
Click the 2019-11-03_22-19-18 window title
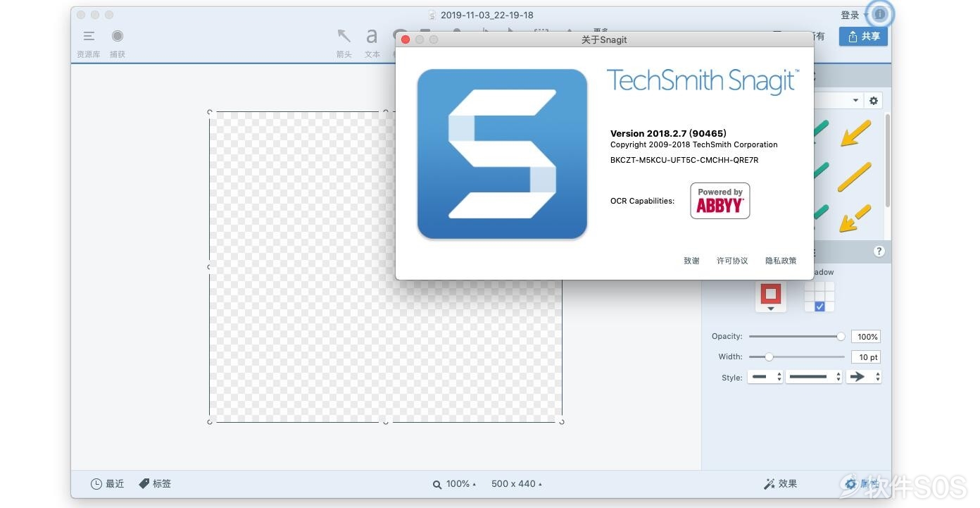click(487, 15)
